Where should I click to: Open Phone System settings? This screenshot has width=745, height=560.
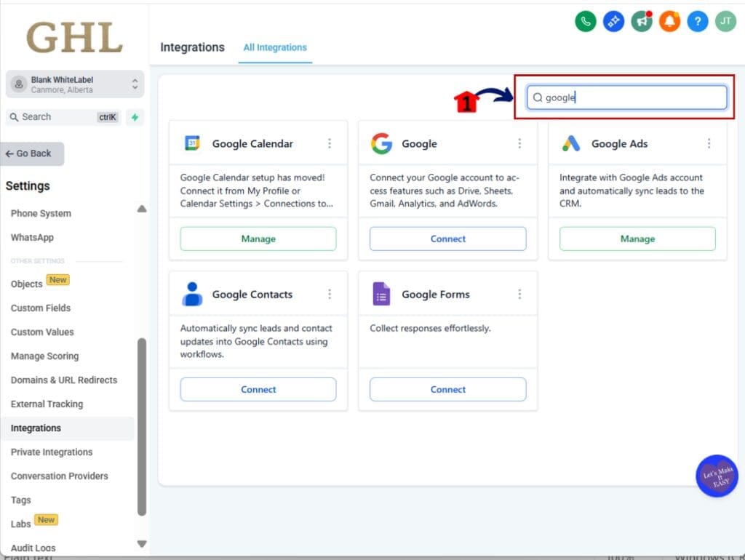[41, 213]
